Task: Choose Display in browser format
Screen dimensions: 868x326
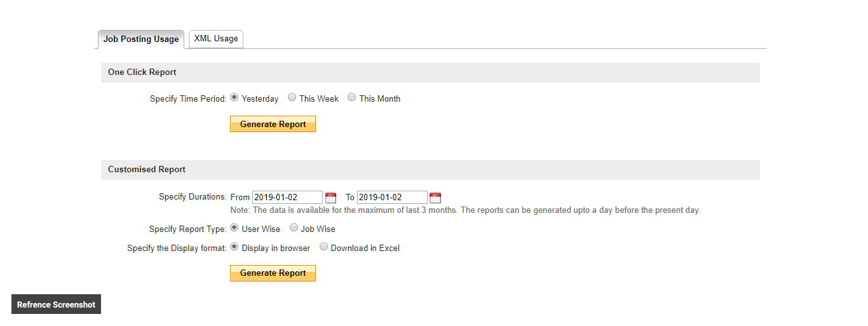Action: (234, 247)
